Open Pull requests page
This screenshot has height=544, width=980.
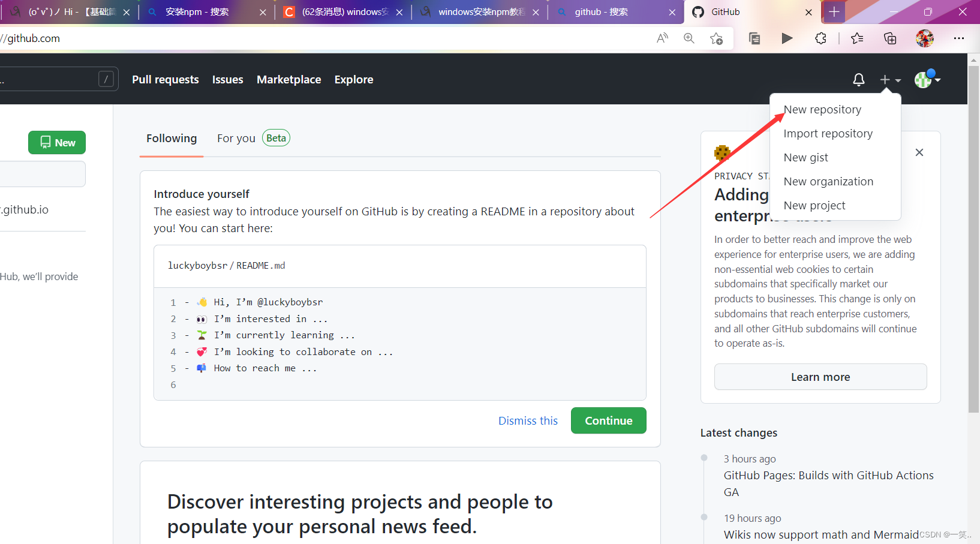[166, 79]
